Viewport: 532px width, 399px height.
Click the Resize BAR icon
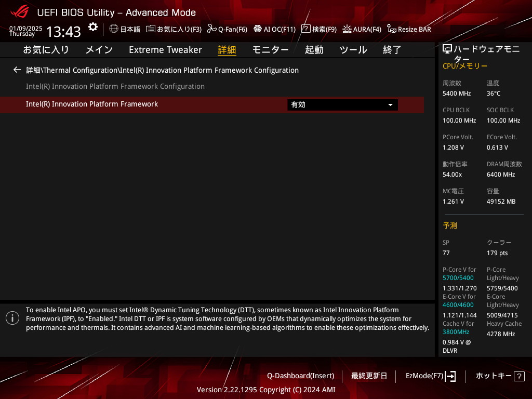pyautogui.click(x=391, y=29)
